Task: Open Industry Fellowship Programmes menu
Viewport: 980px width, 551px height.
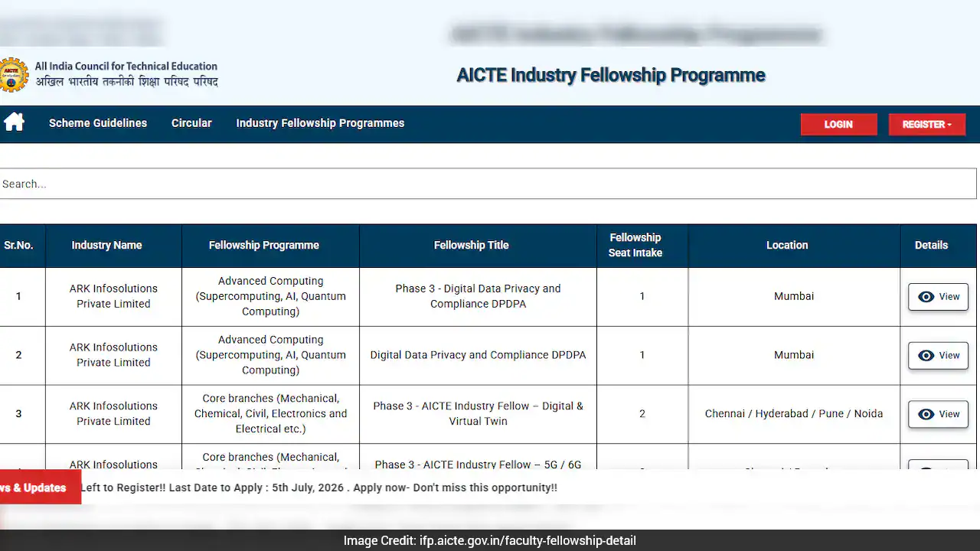Action: click(x=320, y=123)
